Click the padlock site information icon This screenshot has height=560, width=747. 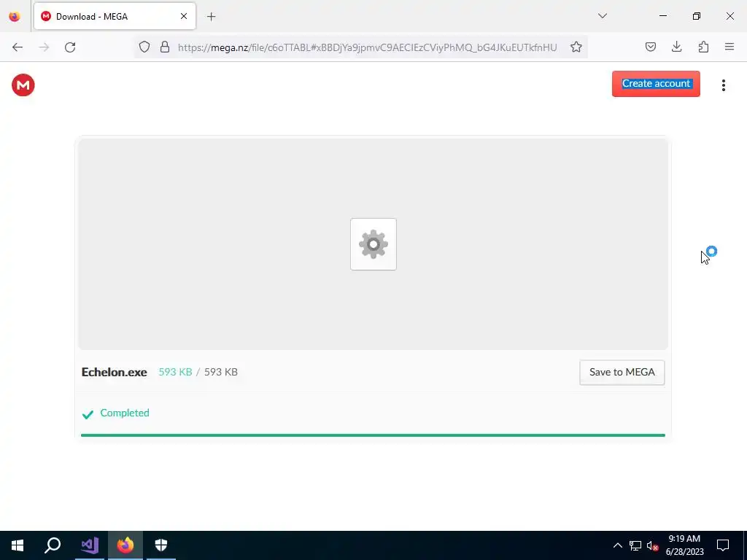[x=165, y=47]
